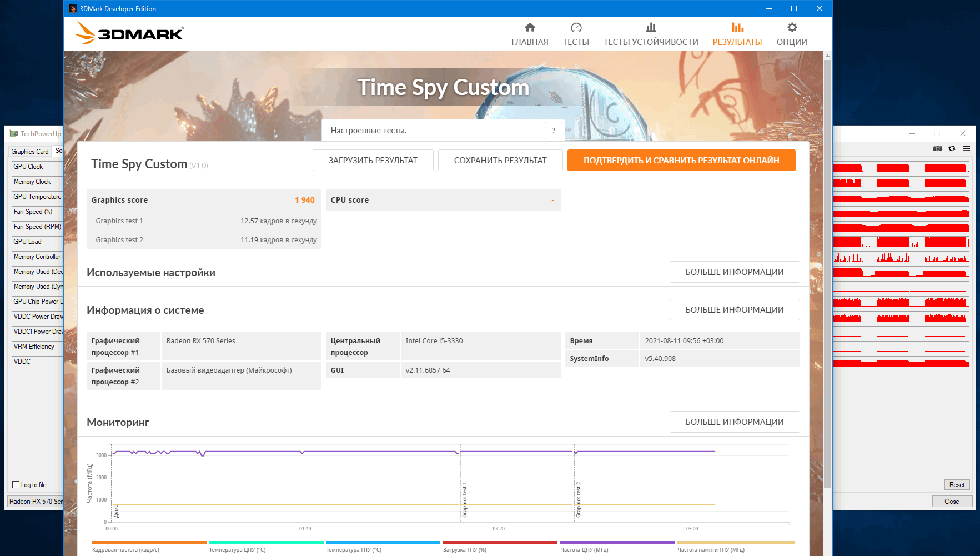
Task: Open GPU Clock sensor in TechPowerUp
Action: tap(37, 167)
